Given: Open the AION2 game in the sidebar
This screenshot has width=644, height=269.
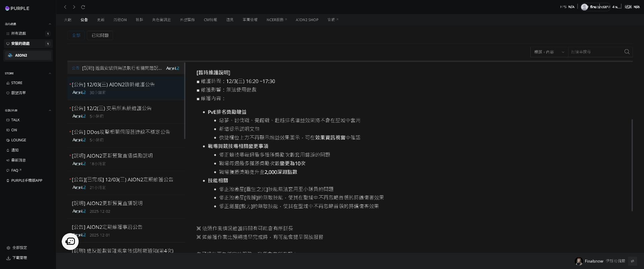Looking at the screenshot, I should [x=28, y=55].
